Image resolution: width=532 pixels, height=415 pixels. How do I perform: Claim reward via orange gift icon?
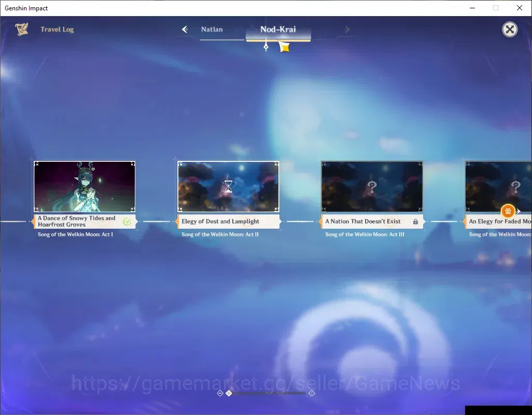508,211
